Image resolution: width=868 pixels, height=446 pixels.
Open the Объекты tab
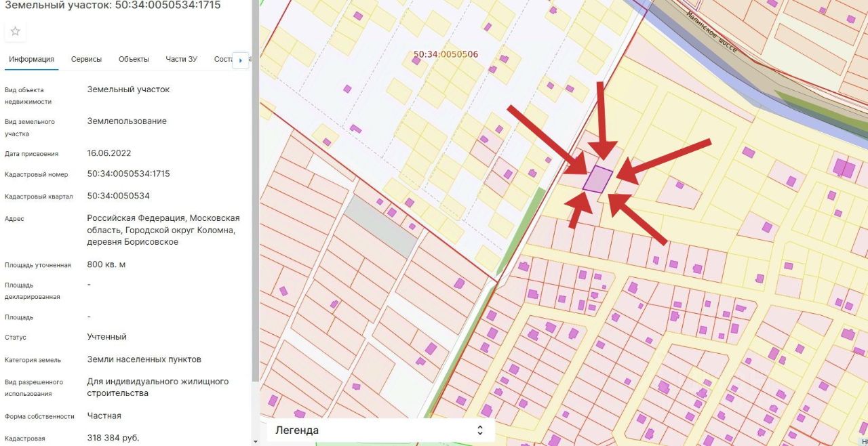pyautogui.click(x=134, y=59)
